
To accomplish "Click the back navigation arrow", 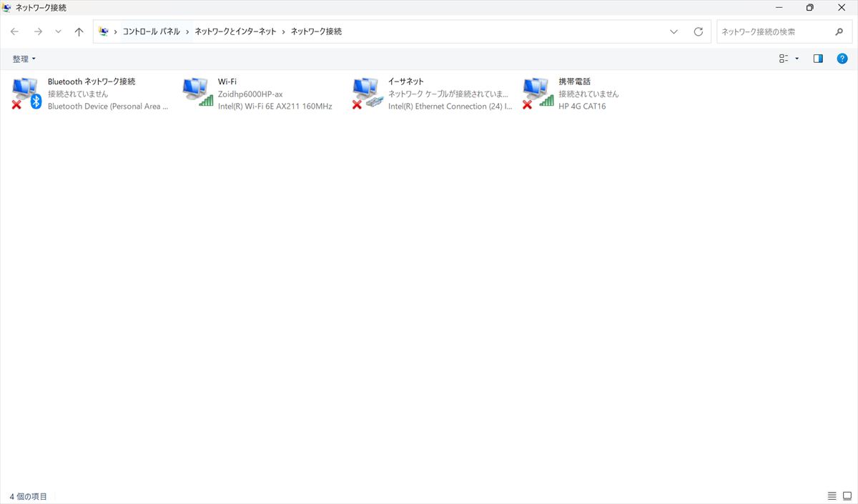I will coord(14,31).
